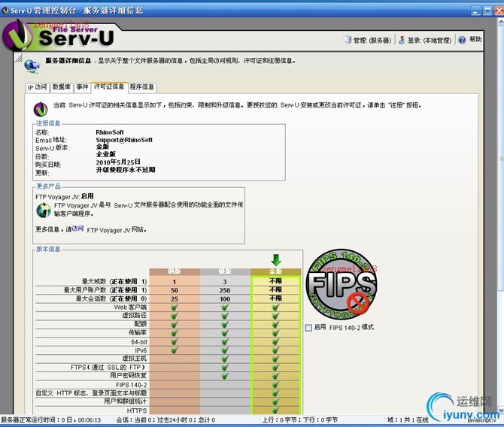Click the IPv6 row label
Viewport: 504px width, 427px height.
point(141,350)
